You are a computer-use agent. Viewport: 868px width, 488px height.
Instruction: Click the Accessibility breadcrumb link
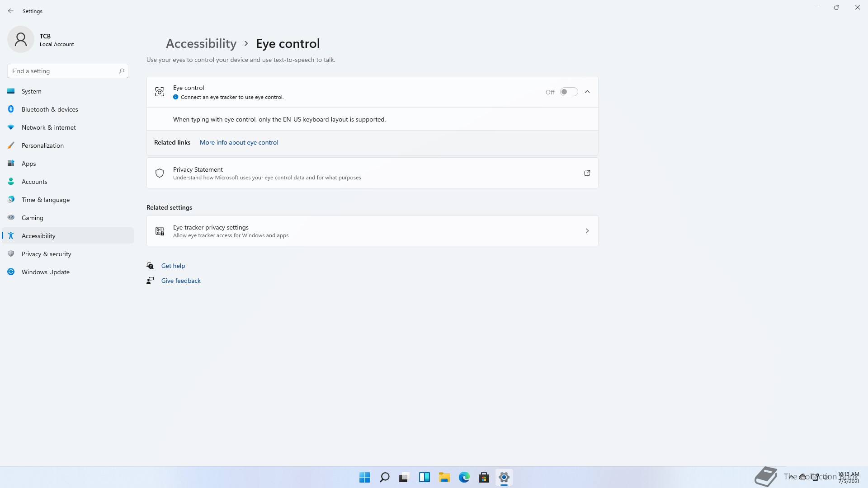tap(201, 43)
